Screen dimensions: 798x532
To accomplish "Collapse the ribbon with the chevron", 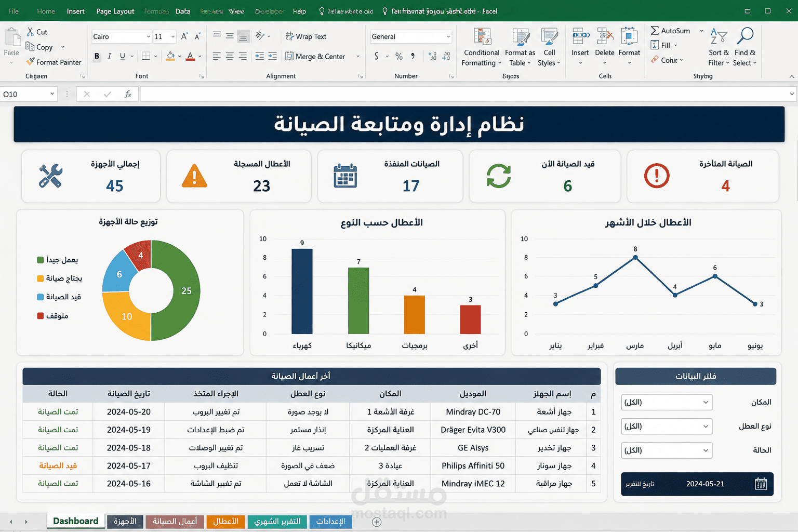I will [791, 76].
